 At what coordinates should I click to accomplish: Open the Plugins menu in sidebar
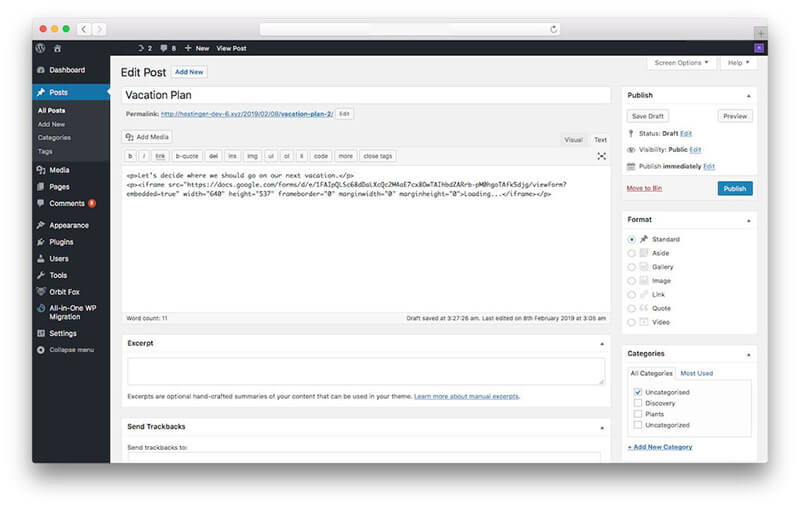60,242
